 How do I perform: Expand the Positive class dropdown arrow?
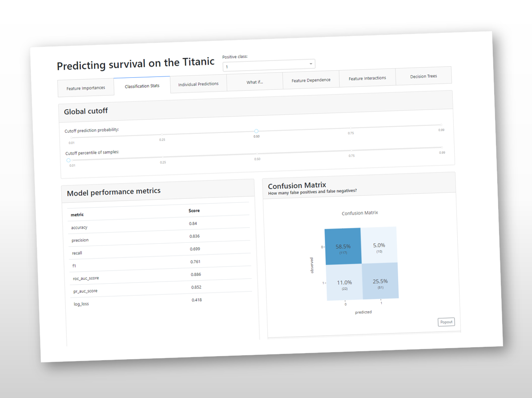(x=310, y=64)
